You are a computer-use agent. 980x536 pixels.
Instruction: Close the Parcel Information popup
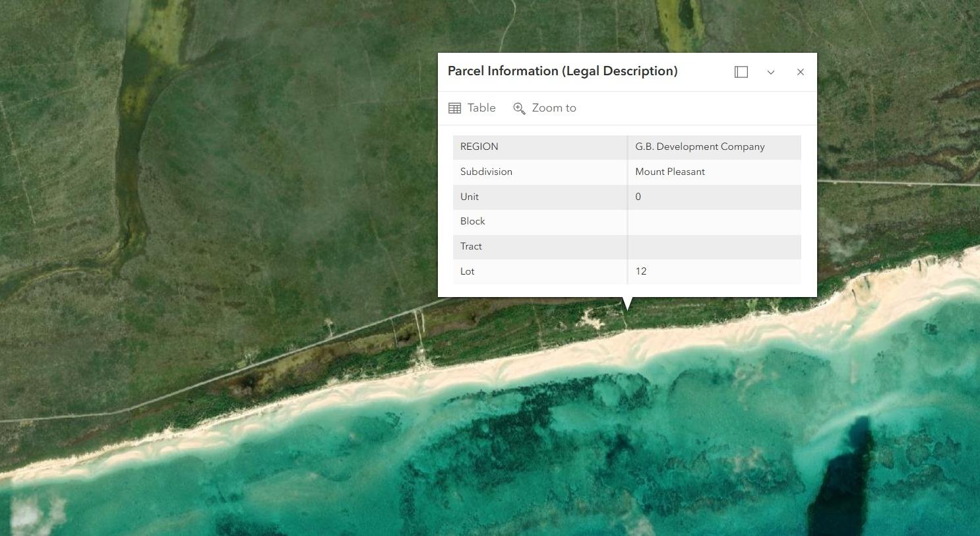(x=800, y=72)
